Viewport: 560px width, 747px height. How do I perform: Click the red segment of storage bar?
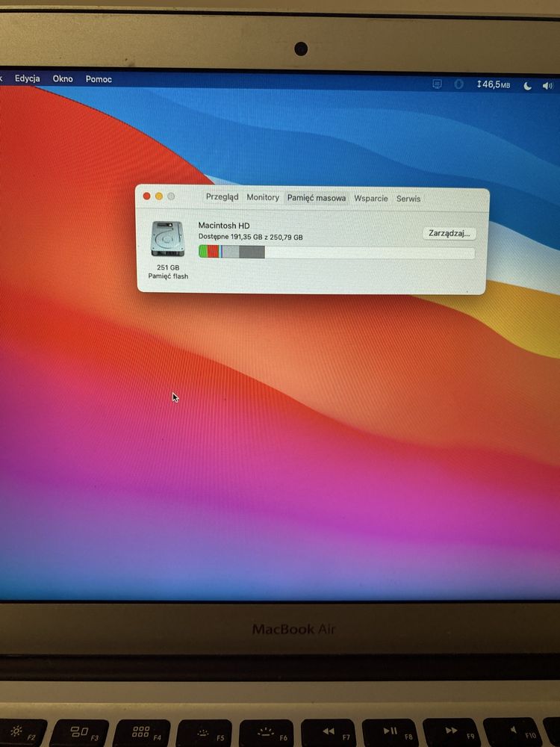click(x=214, y=252)
